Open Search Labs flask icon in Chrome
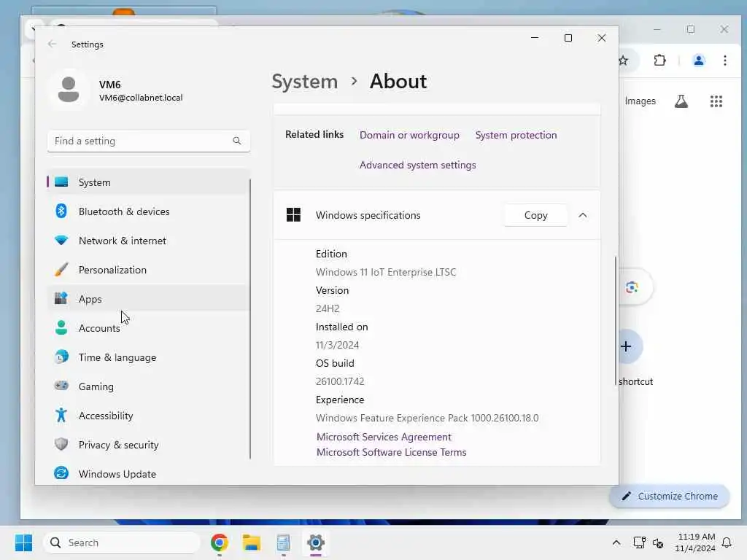The height and width of the screenshot is (560, 747). point(681,101)
